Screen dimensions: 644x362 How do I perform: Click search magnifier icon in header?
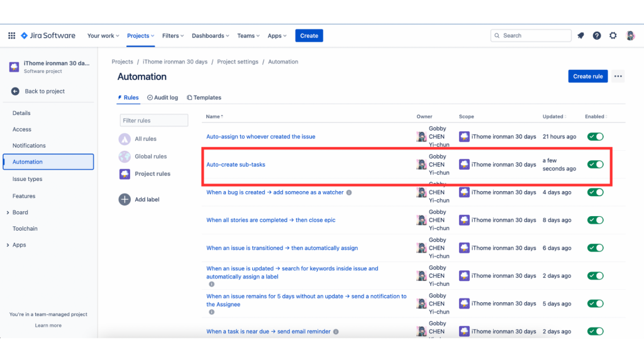coord(497,36)
